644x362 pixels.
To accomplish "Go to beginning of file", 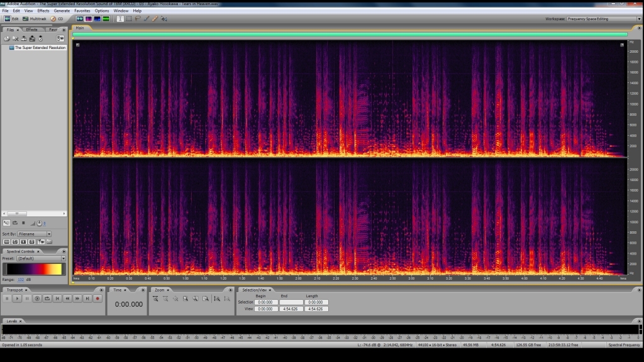I will 57,299.
